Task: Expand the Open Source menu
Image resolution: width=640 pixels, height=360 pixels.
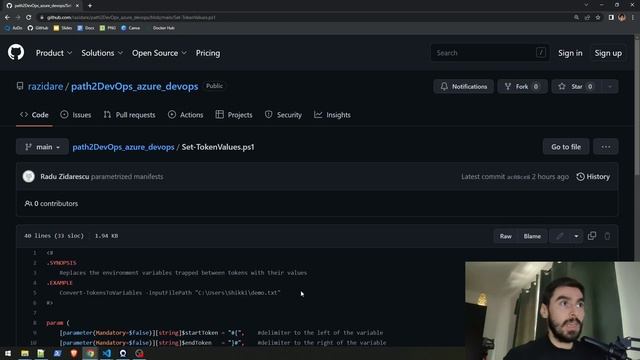Action: pos(159,53)
